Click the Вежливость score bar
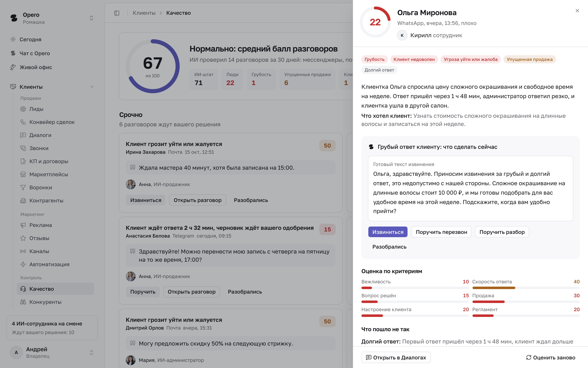The height and width of the screenshot is (368, 588). (415, 288)
